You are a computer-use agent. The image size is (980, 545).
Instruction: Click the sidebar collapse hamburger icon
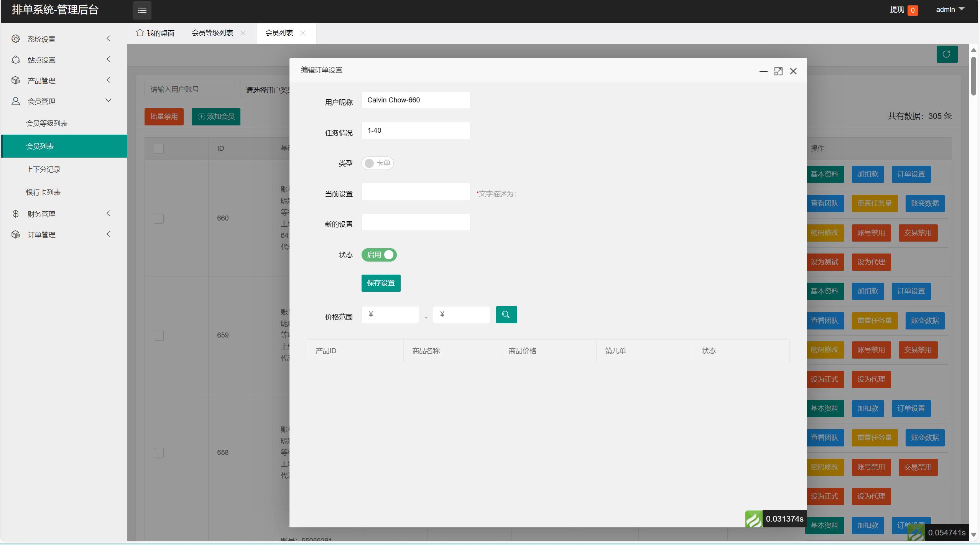click(142, 10)
